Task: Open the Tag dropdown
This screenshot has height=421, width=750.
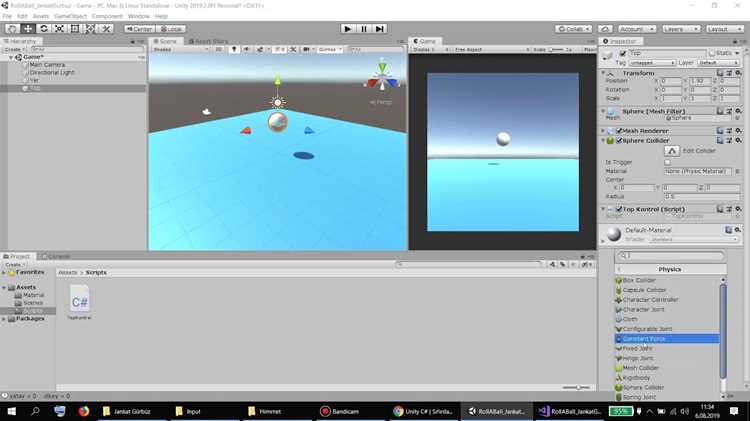Action: tap(652, 63)
